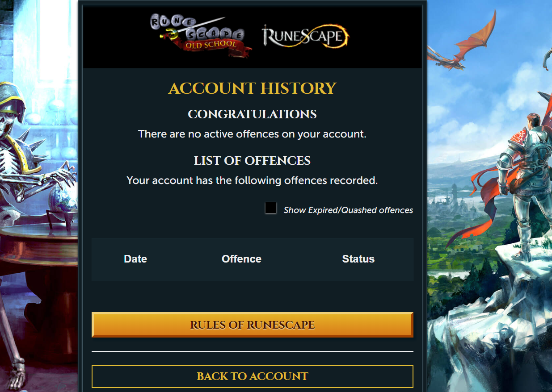Select the Offence column header
The height and width of the screenshot is (392, 552).
[241, 259]
